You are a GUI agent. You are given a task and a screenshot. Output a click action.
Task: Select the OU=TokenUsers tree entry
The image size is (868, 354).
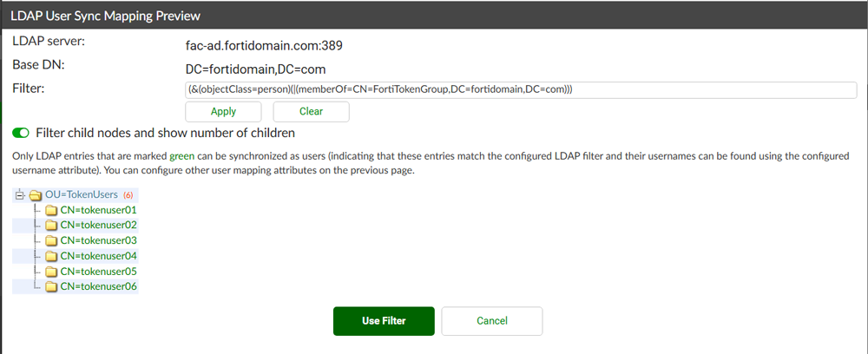(81, 194)
